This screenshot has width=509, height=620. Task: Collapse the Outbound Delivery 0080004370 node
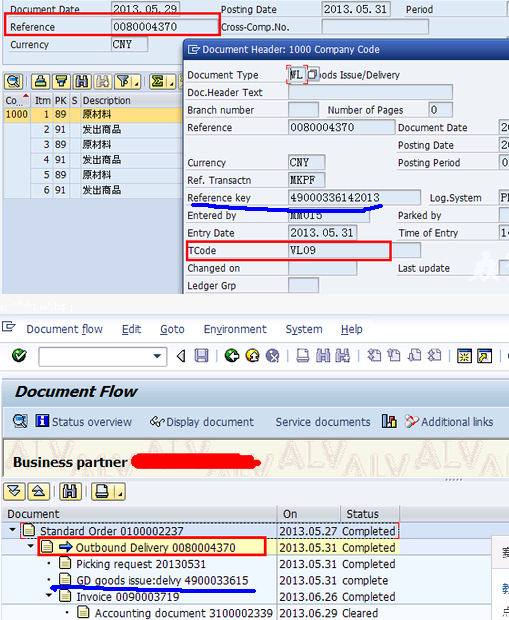coord(30,546)
